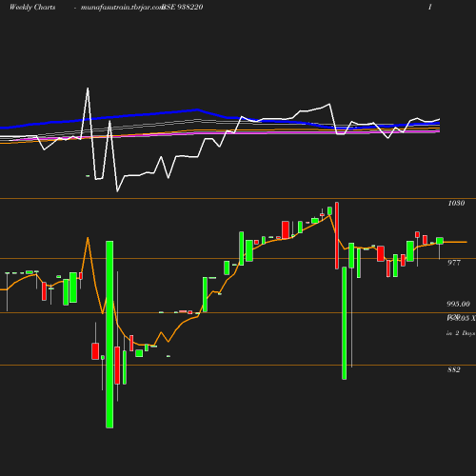The image size is (476, 476).
Task: Click the last green candle on right
Action: click(x=440, y=241)
